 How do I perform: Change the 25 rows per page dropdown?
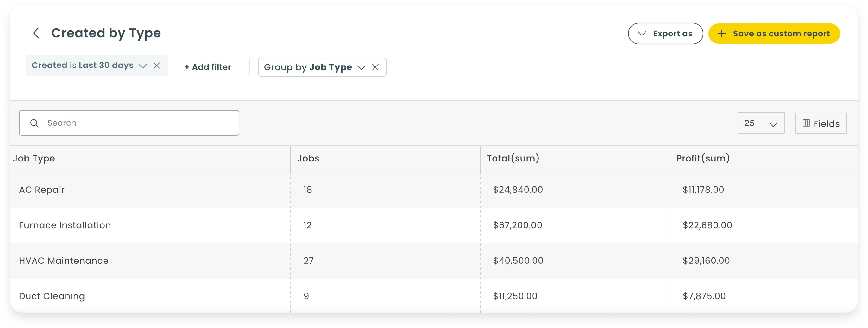(761, 123)
